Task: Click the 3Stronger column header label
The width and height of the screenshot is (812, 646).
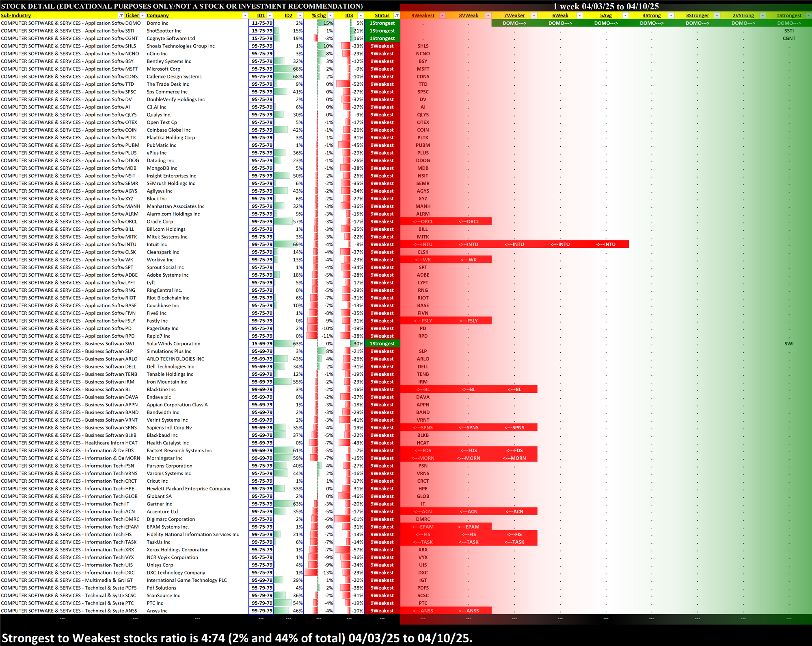Action: coord(697,15)
